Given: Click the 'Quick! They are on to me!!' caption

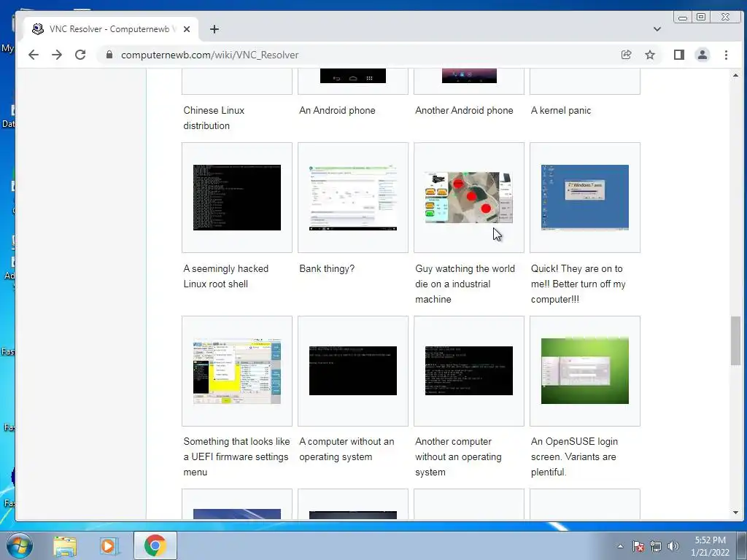Looking at the screenshot, I should pos(578,284).
